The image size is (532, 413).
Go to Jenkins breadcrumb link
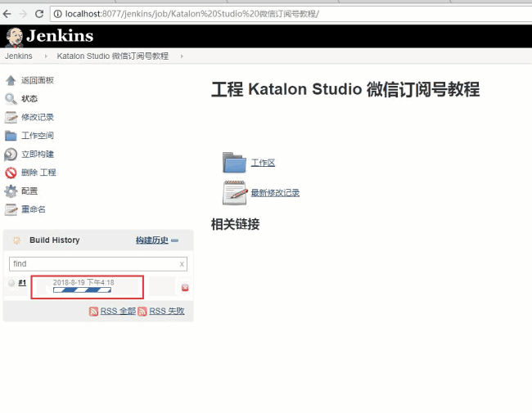(x=19, y=56)
